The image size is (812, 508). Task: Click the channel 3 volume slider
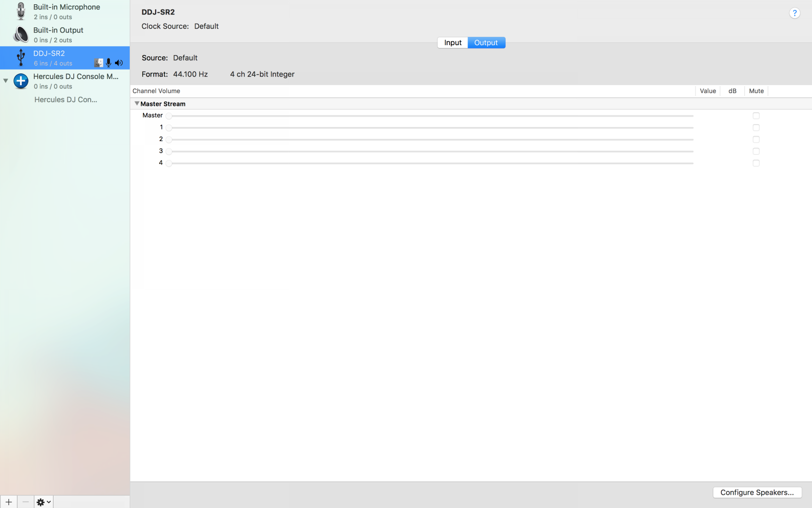[x=429, y=151]
